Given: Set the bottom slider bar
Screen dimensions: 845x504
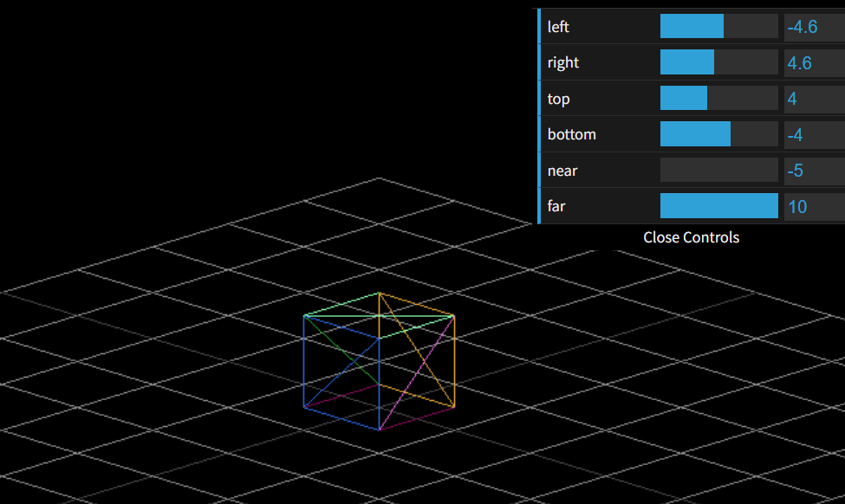Looking at the screenshot, I should 718,134.
